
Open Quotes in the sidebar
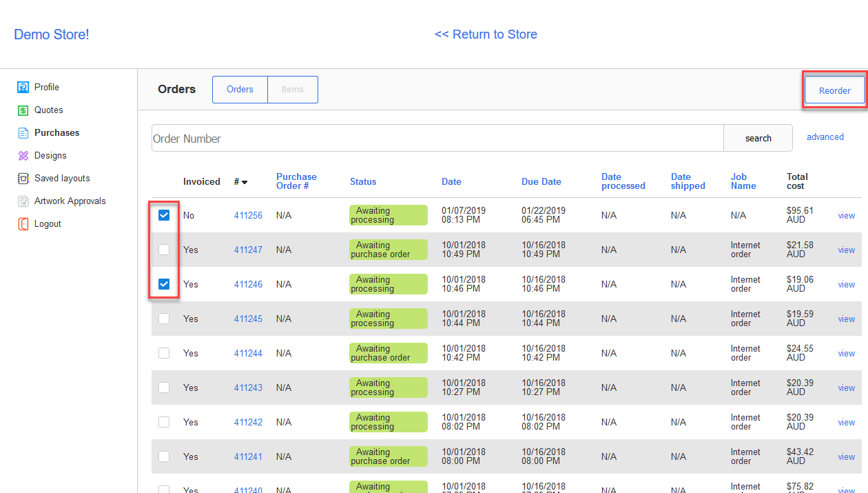49,110
